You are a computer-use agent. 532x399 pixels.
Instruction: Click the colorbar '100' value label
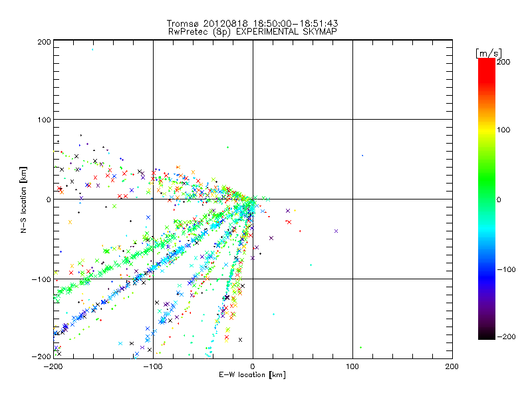click(503, 130)
